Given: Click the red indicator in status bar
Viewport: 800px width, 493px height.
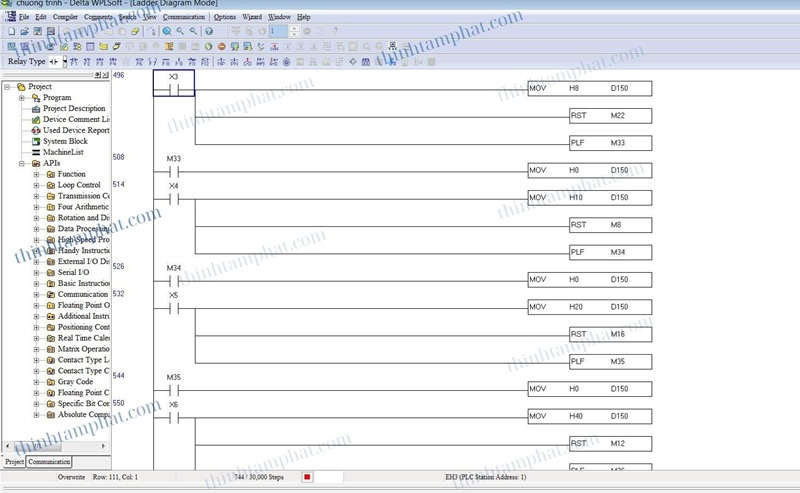Looking at the screenshot, I should click(x=307, y=477).
